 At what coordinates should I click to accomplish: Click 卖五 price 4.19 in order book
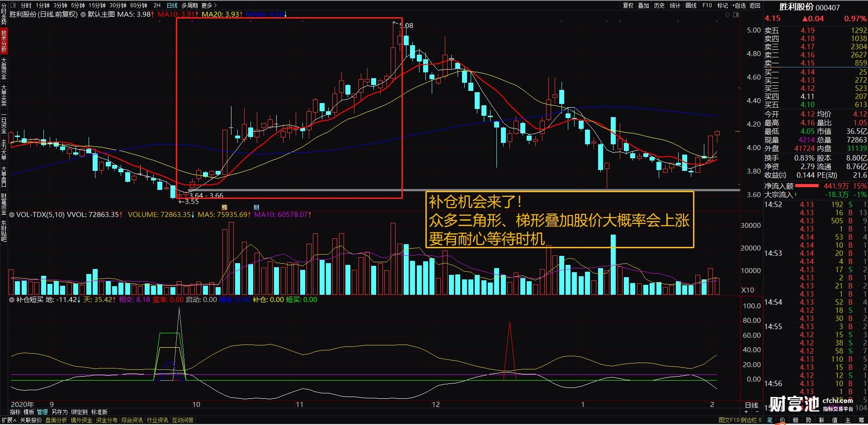click(807, 30)
